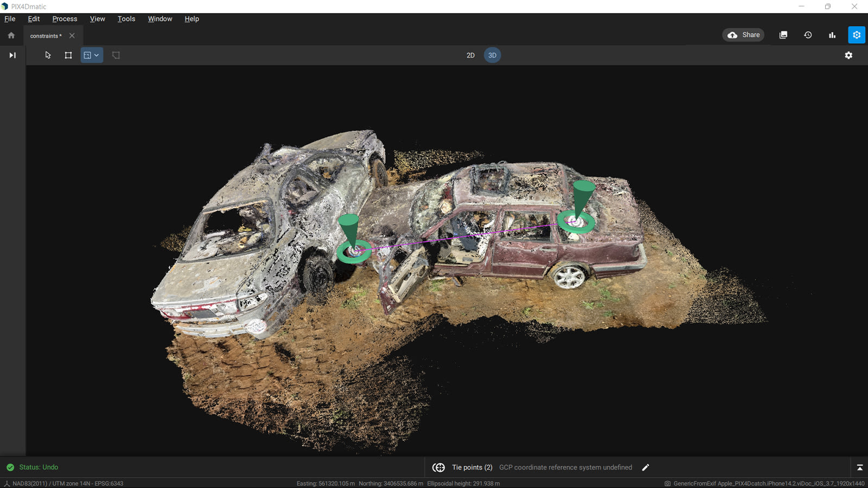Open the Process menu
This screenshot has height=488, width=868.
(64, 18)
